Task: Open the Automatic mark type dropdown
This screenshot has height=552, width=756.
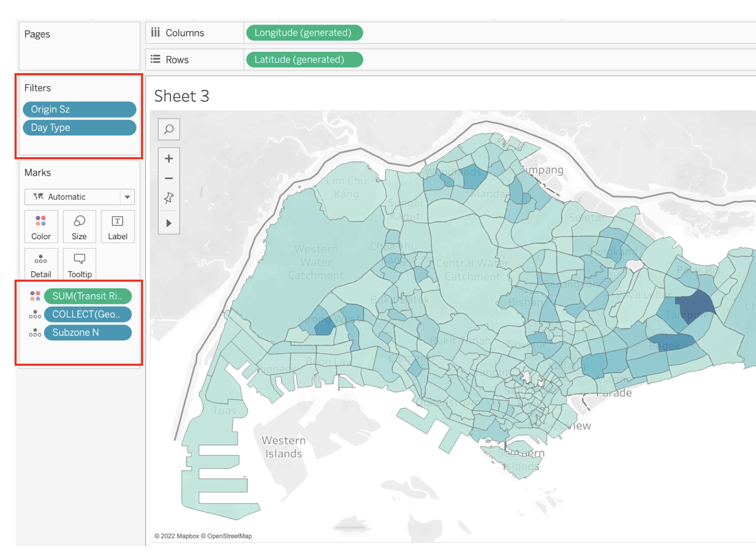Action: [79, 197]
